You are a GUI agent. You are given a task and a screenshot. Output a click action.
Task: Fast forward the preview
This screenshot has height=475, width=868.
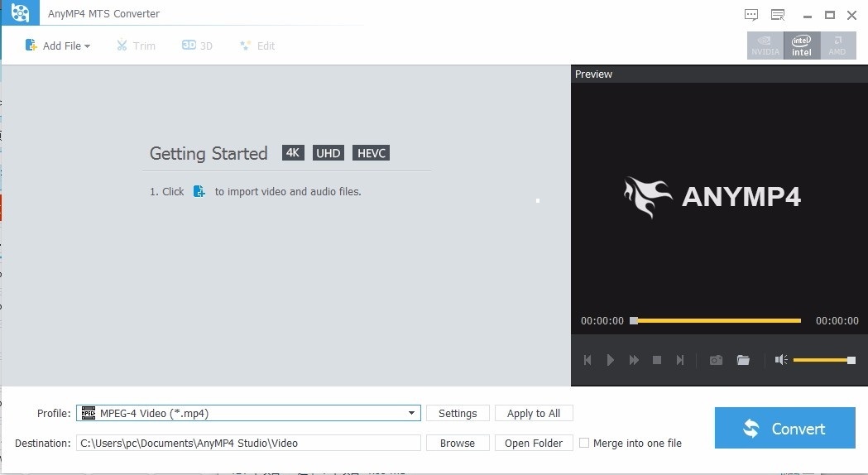pyautogui.click(x=634, y=361)
